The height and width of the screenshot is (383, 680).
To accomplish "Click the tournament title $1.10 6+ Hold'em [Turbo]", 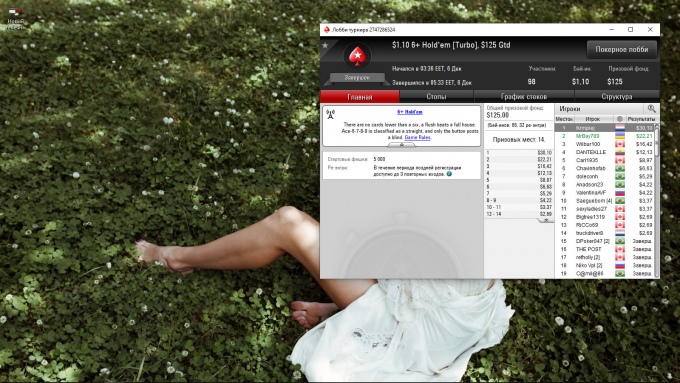I will 451,45.
